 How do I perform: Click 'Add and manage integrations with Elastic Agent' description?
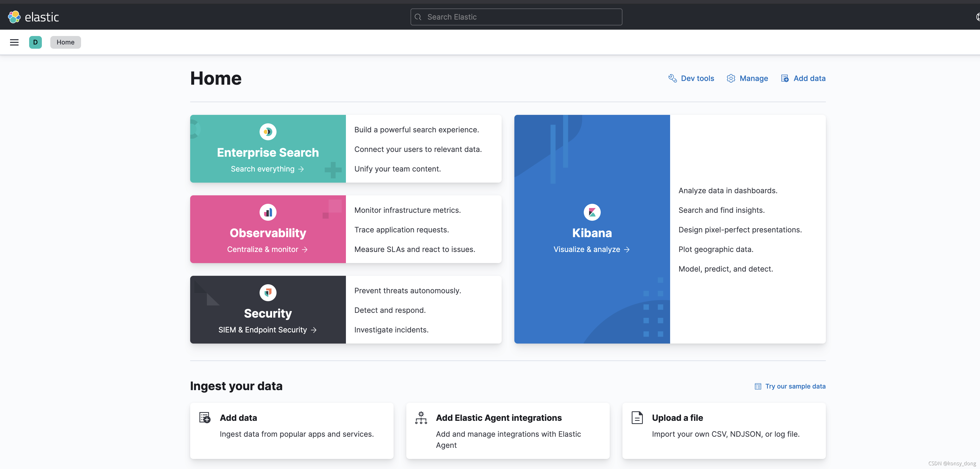[x=508, y=440]
